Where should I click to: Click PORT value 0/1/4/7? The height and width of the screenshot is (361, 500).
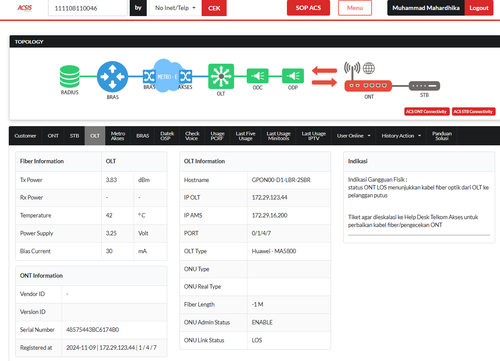click(261, 233)
